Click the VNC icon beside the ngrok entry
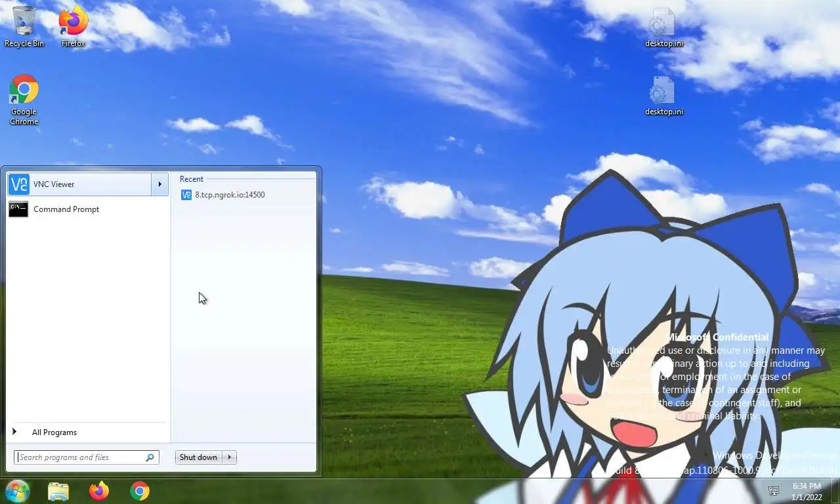 186,195
